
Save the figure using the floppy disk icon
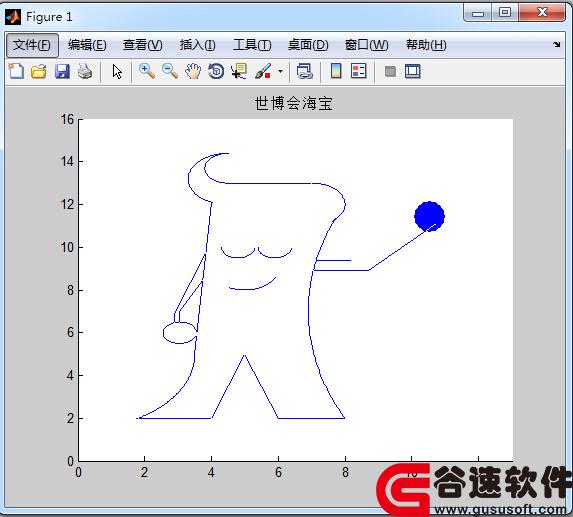pyautogui.click(x=62, y=71)
